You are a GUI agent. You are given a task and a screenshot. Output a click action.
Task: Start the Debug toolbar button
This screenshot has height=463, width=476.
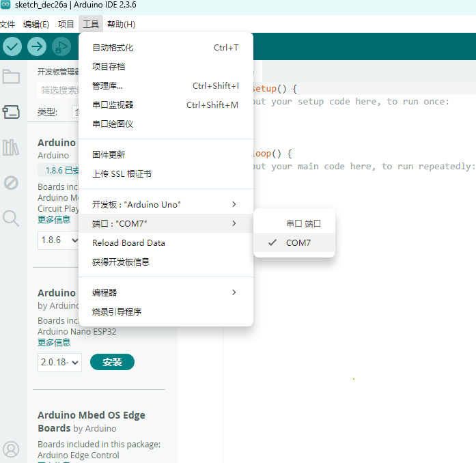tap(61, 46)
